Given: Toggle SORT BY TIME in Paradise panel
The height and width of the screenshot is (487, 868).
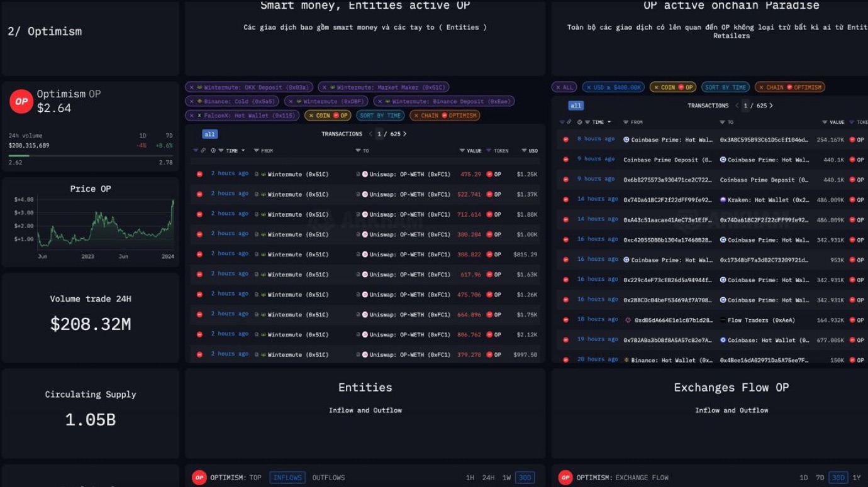Looking at the screenshot, I should click(725, 87).
